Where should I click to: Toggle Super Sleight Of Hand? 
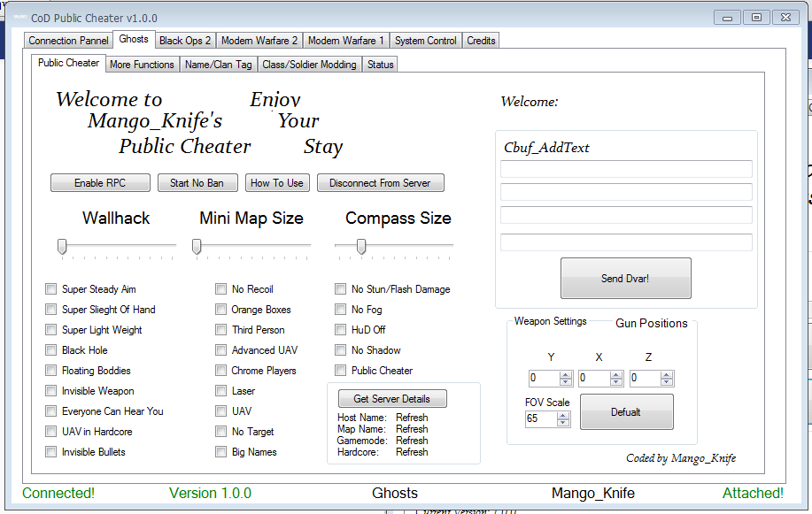point(50,310)
